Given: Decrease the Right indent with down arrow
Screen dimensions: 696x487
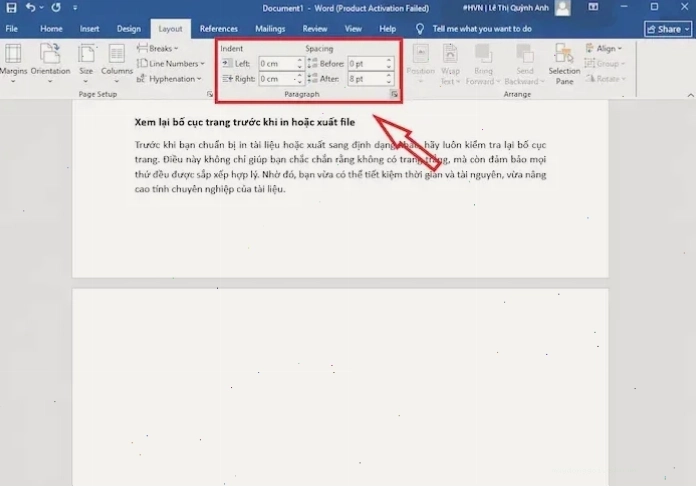Looking at the screenshot, I should [x=300, y=82].
